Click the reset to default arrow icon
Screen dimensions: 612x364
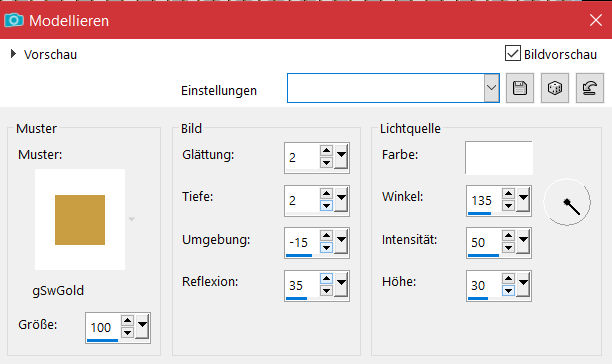(x=590, y=88)
